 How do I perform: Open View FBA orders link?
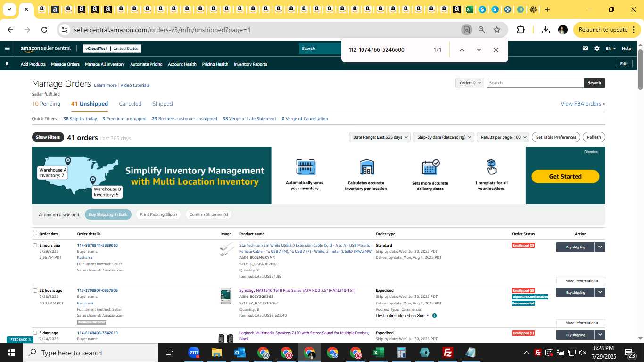583,104
